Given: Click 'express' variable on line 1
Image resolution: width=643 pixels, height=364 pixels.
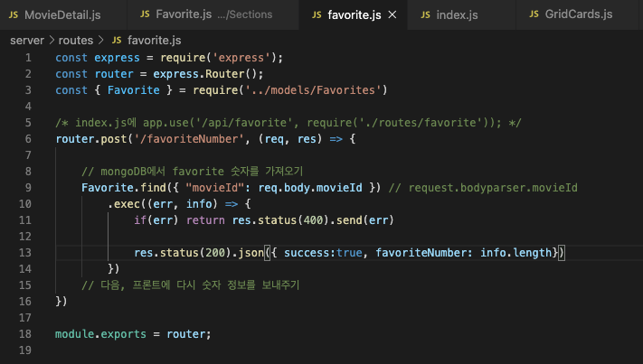Looking at the screenshot, I should (x=117, y=58).
